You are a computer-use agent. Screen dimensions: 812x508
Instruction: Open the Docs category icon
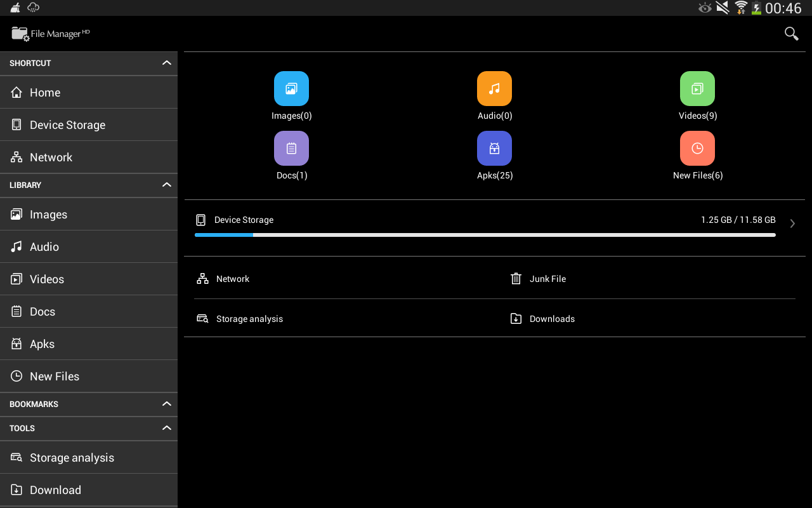(291, 148)
